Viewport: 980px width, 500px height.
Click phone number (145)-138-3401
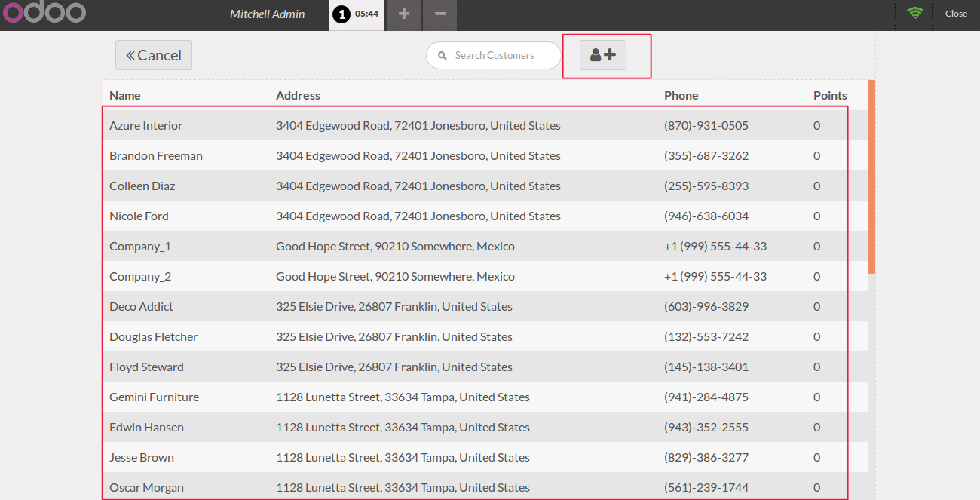click(706, 367)
